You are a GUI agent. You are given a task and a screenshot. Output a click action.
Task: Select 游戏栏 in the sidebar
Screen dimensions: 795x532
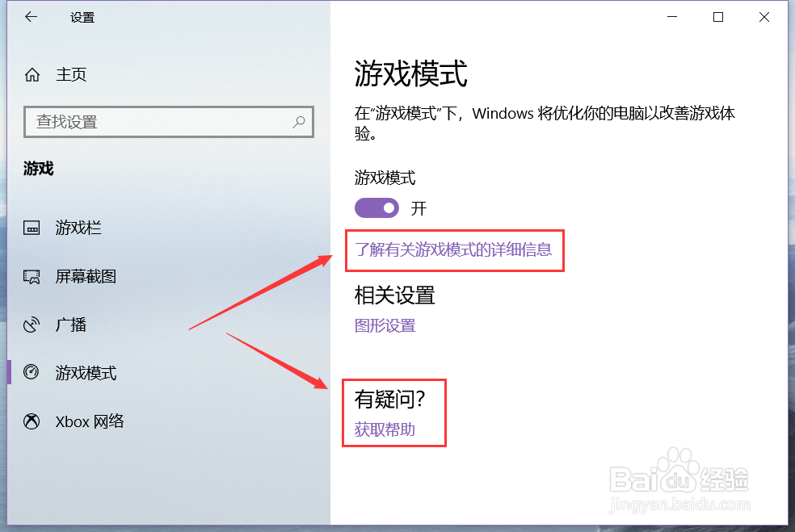[78, 228]
